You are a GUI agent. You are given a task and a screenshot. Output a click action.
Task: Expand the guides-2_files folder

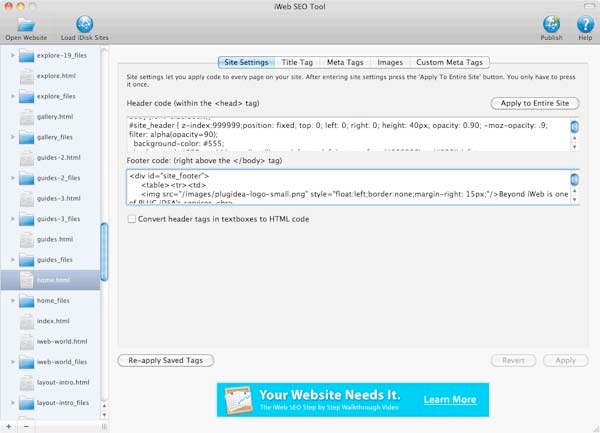coord(12,178)
